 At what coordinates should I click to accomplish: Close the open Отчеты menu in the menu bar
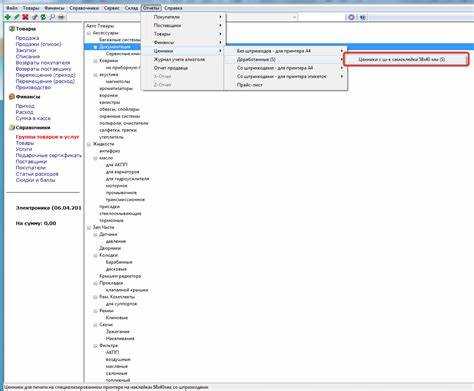click(151, 8)
